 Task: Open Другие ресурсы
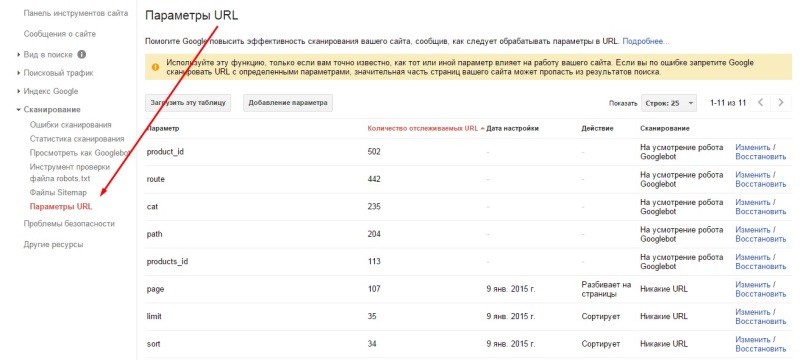53,244
